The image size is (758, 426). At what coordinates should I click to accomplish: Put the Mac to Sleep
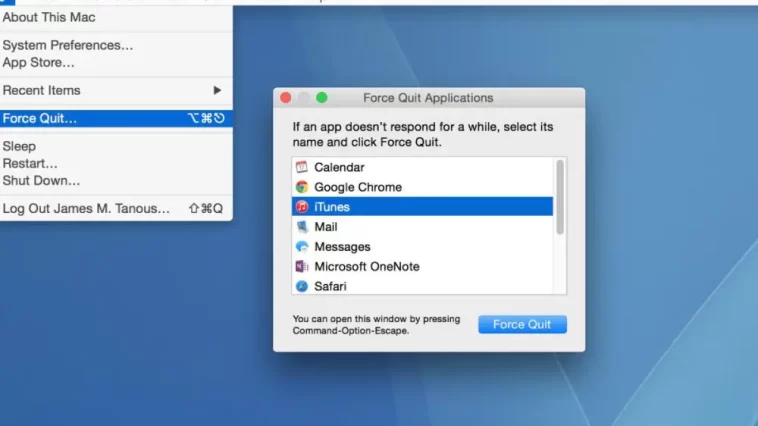(19, 146)
